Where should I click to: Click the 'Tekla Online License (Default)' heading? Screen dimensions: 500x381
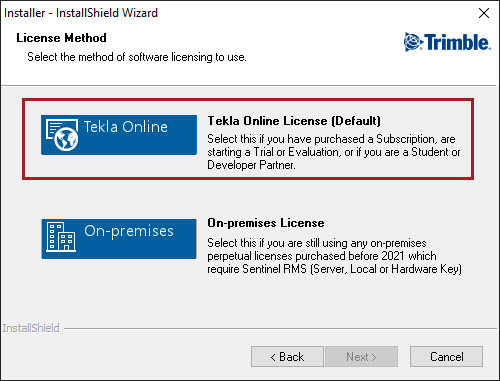294,121
